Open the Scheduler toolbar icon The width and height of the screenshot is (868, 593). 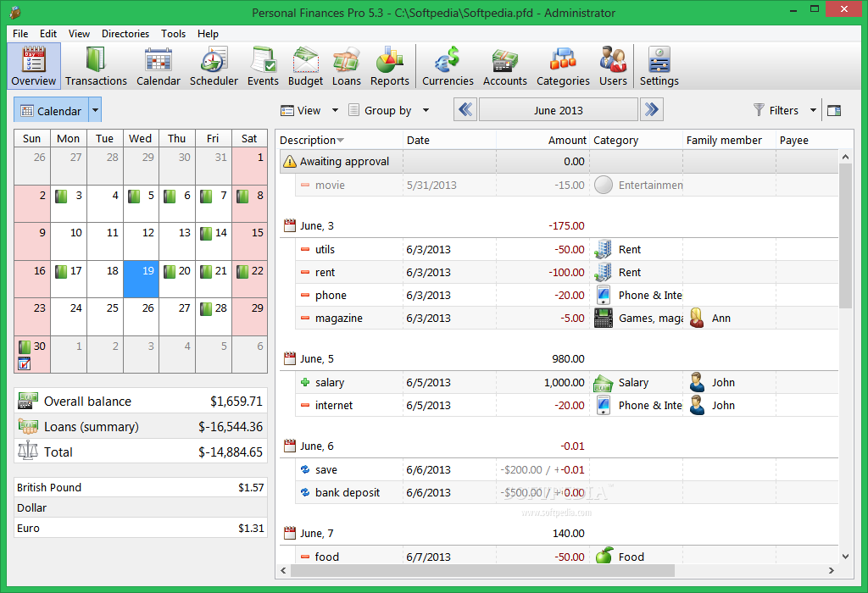(x=214, y=66)
